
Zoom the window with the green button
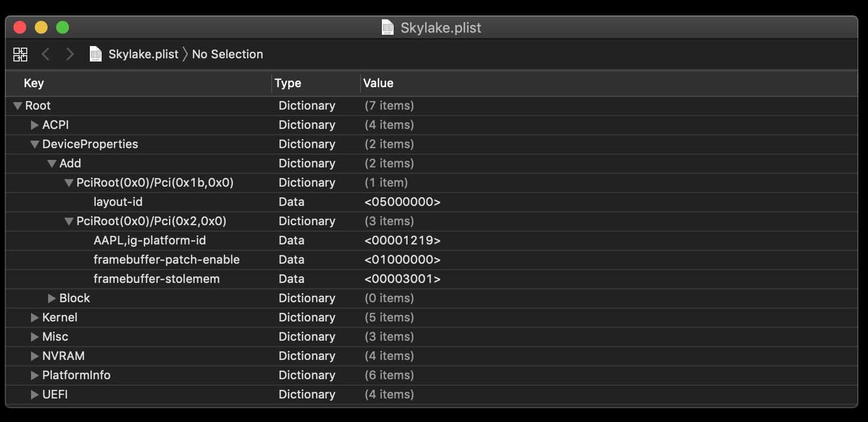tap(63, 27)
